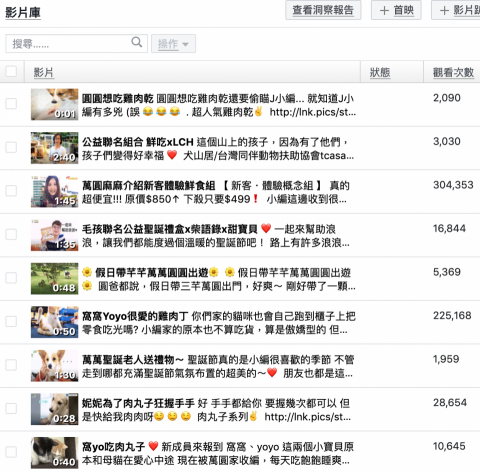The width and height of the screenshot is (480, 471).
Task: Open video titled 窩yo吃肉丸子
Action: click(x=113, y=447)
